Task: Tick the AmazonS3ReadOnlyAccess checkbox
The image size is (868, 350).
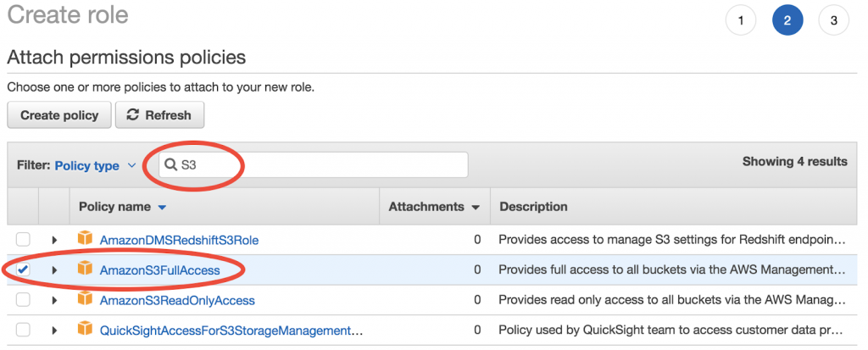Action: tap(23, 300)
